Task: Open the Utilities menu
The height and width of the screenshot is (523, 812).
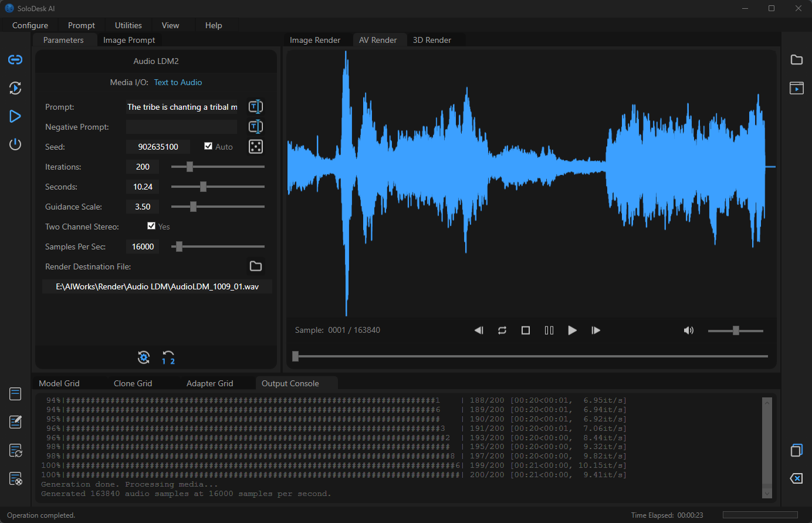Action: click(x=128, y=25)
